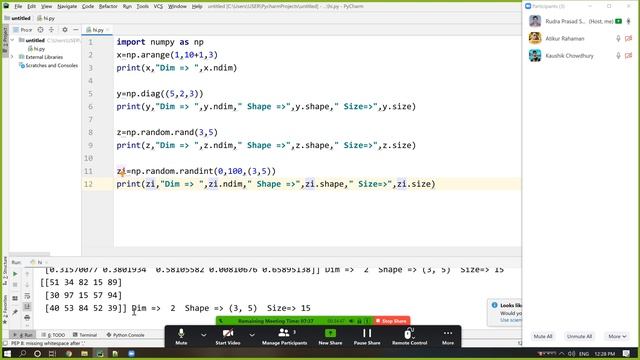
Task: Toggle Kaushik Chowdhury's video icon
Action: click(x=629, y=56)
